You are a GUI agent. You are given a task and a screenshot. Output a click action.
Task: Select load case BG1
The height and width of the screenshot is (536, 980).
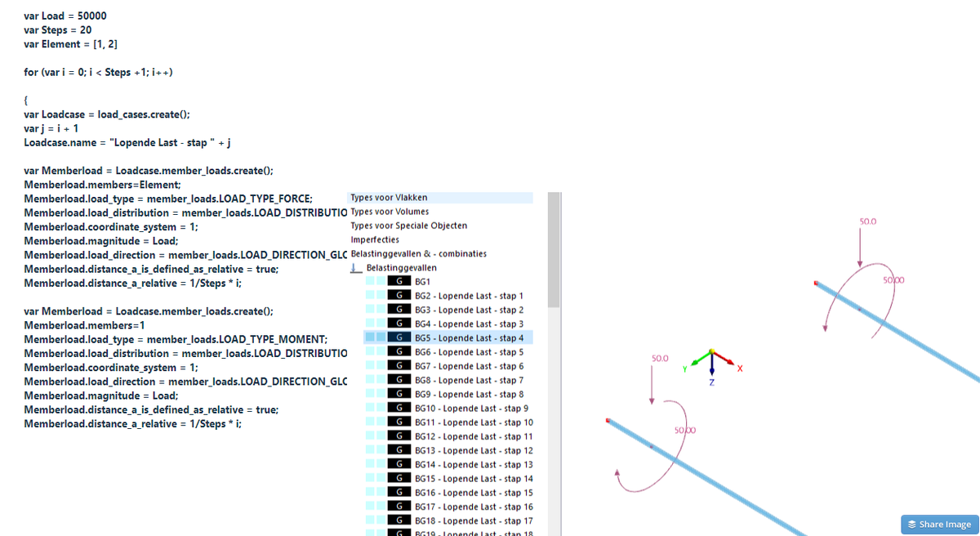pos(422,282)
